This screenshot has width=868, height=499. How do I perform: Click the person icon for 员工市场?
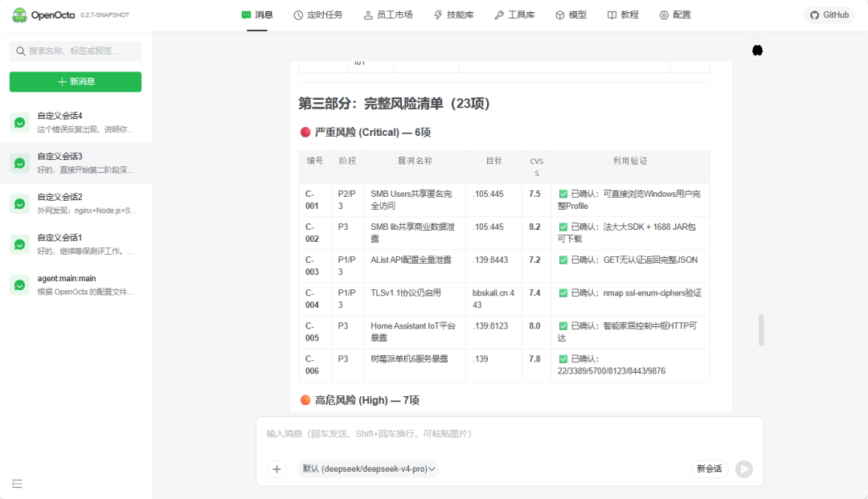pyautogui.click(x=368, y=15)
